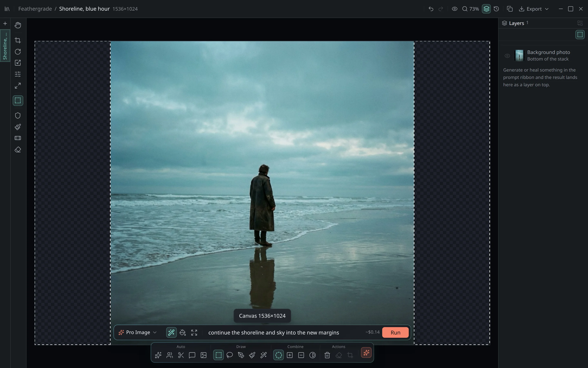This screenshot has width=588, height=368.
Task: Open the Adjustments sliders tool
Action: 18,74
